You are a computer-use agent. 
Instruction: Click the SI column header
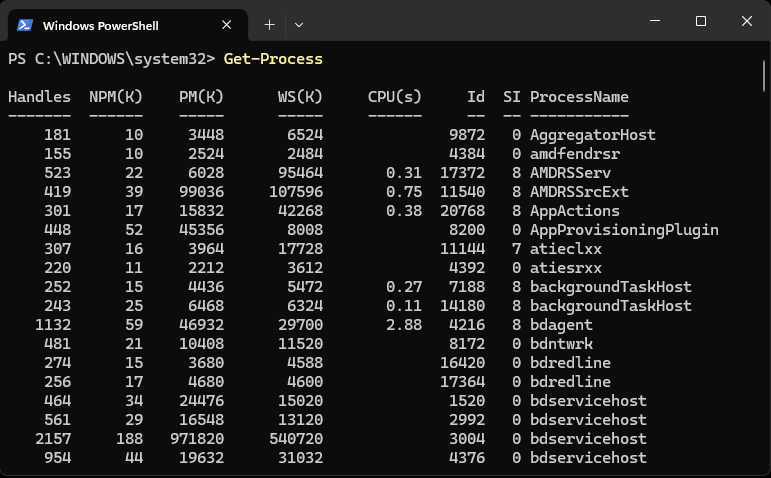tap(511, 97)
